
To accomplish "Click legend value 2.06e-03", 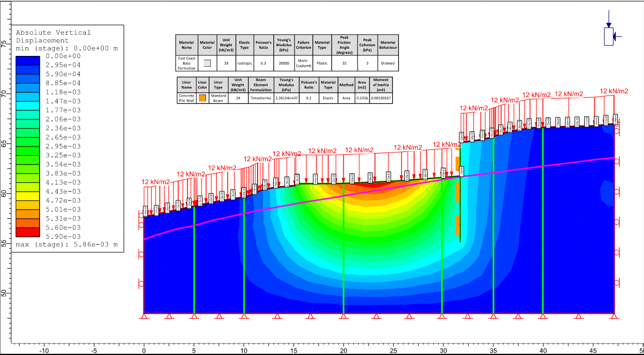I will 63,119.
